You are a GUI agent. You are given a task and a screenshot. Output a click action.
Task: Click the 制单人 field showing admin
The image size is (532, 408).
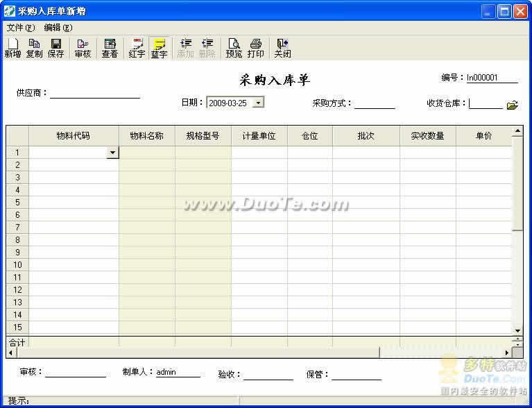coord(178,372)
